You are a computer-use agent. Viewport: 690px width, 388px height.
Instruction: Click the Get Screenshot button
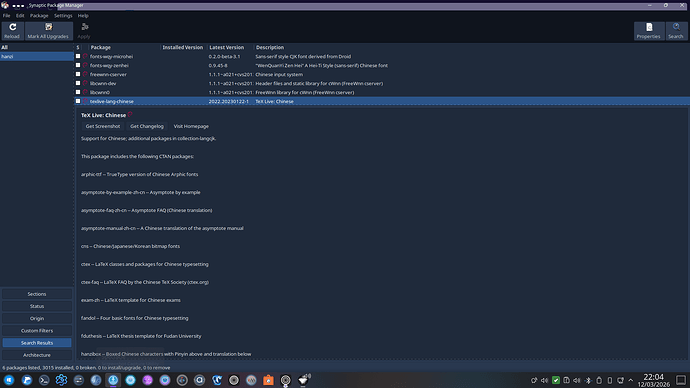pos(103,126)
